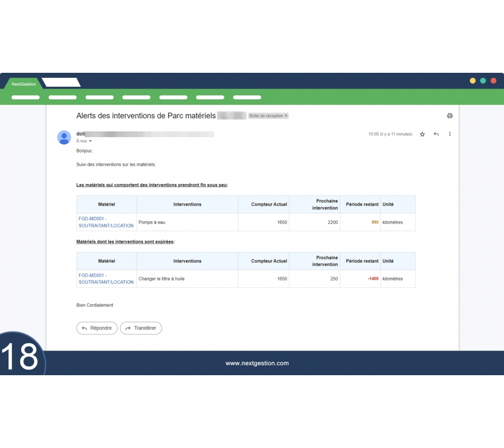Click the print icon for this email
Image resolution: width=504 pixels, height=448 pixels.
pyautogui.click(x=449, y=116)
